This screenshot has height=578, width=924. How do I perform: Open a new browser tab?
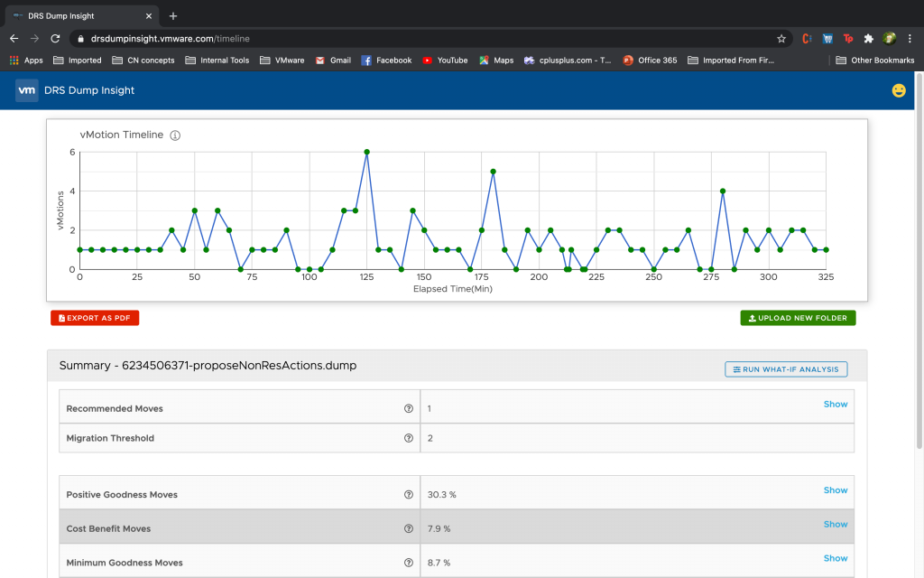point(173,15)
